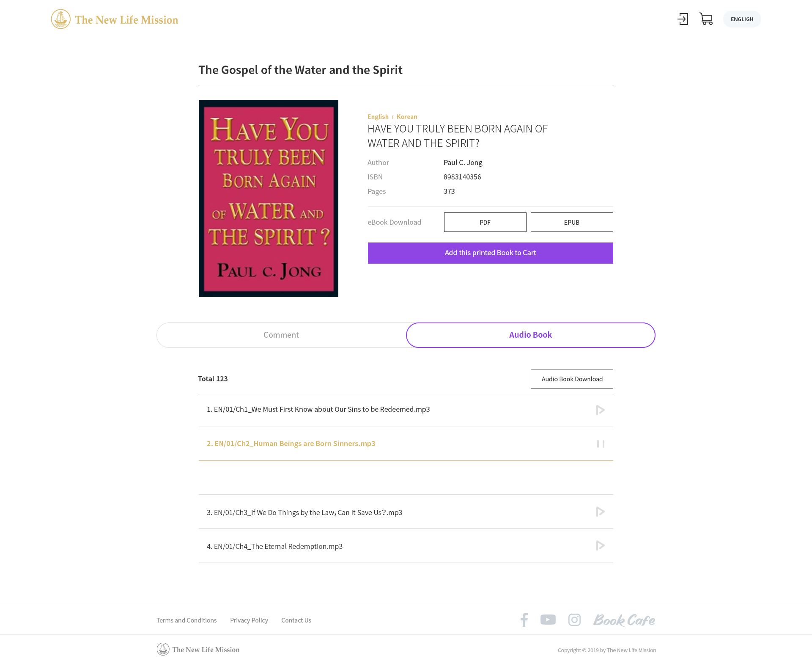Click the Audio Book Download button
This screenshot has width=812, height=664.
pos(572,379)
